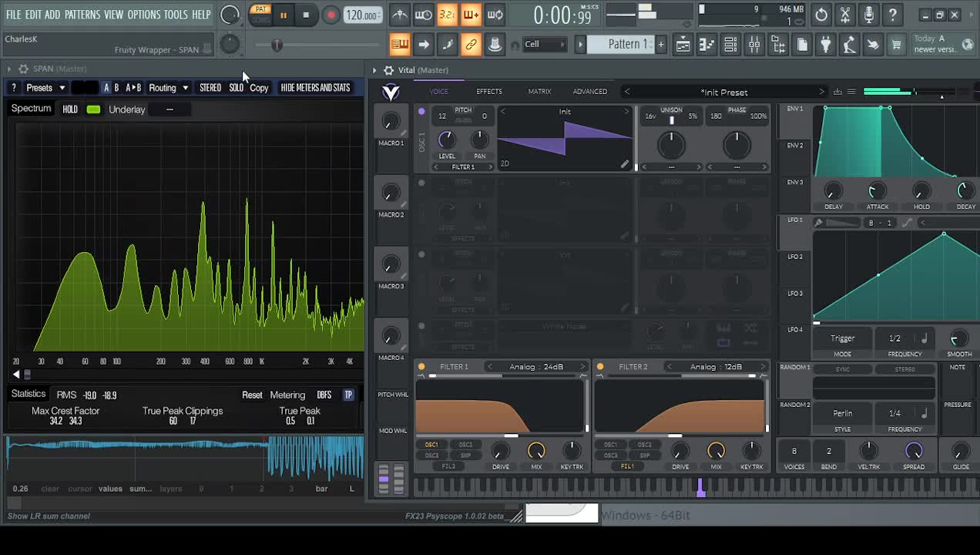Click the undo history circular arrow icon
The width and height of the screenshot is (980, 555).
tap(821, 15)
